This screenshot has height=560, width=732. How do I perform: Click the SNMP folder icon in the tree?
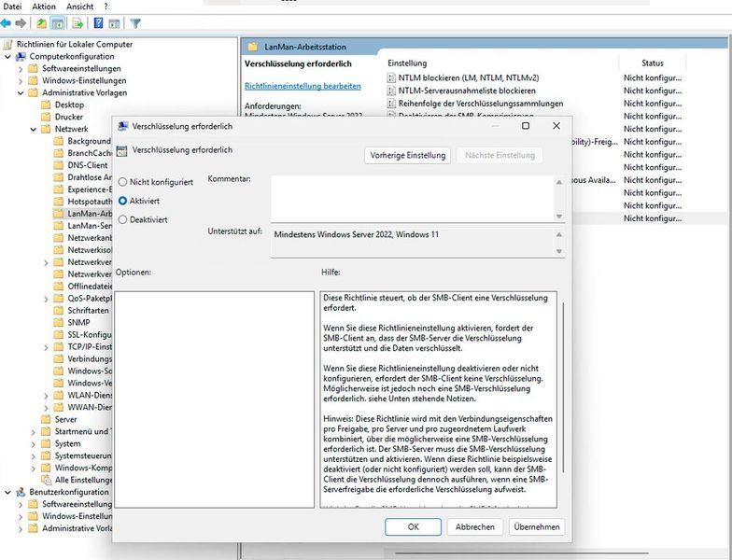point(58,323)
